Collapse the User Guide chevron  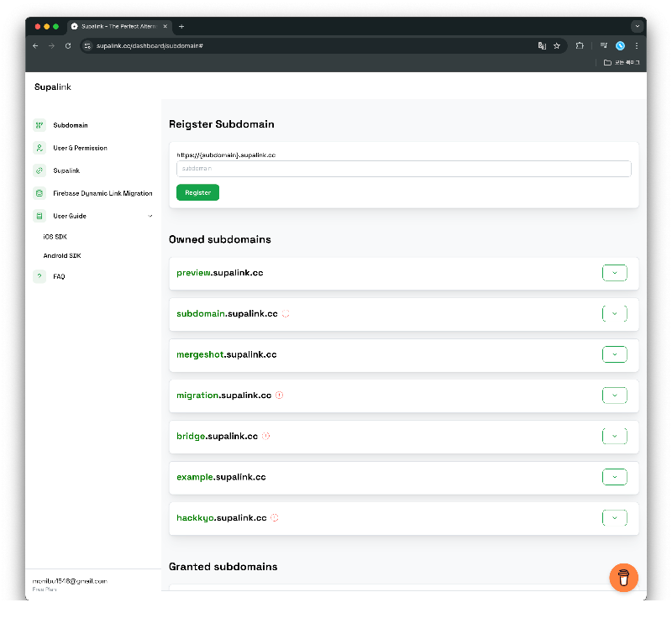(x=150, y=216)
